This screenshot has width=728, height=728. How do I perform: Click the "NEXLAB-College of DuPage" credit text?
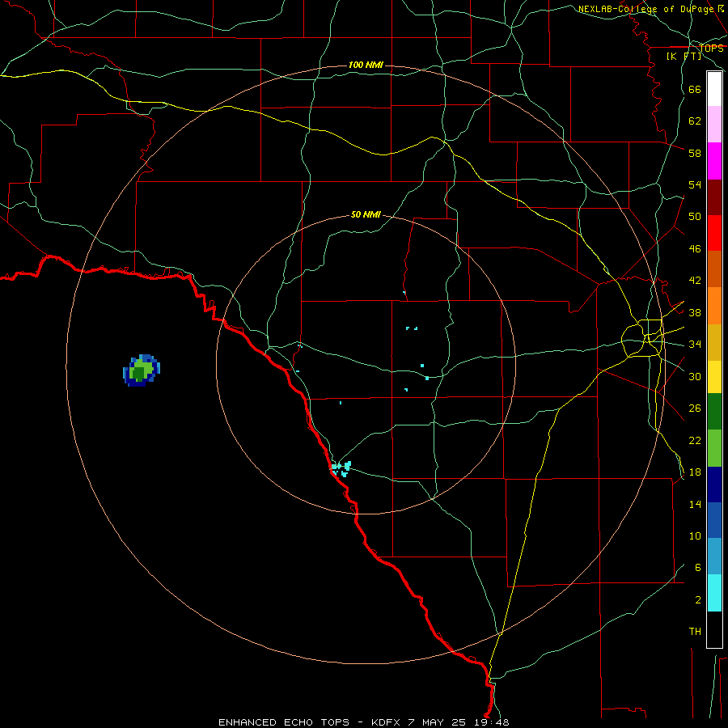point(645,9)
